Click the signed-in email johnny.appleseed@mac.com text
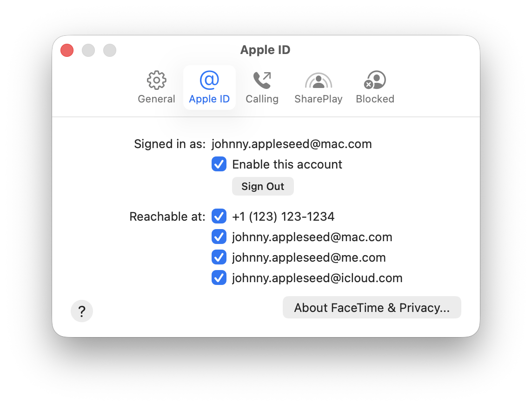Viewport: 532px width, 406px height. coord(292,144)
